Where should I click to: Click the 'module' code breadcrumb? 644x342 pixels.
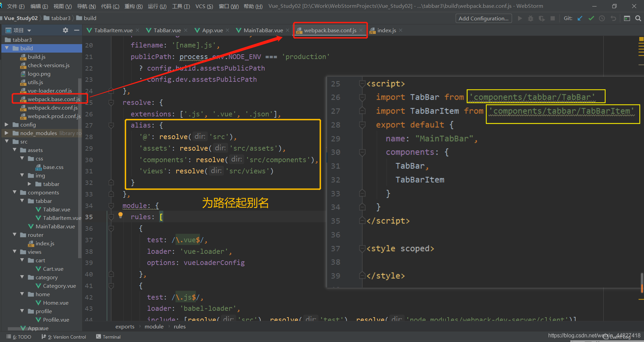tap(154, 326)
